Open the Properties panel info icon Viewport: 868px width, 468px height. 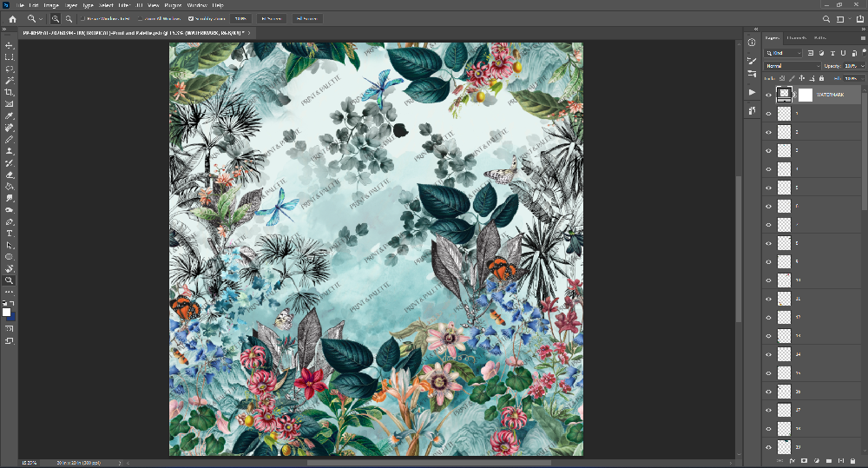752,43
